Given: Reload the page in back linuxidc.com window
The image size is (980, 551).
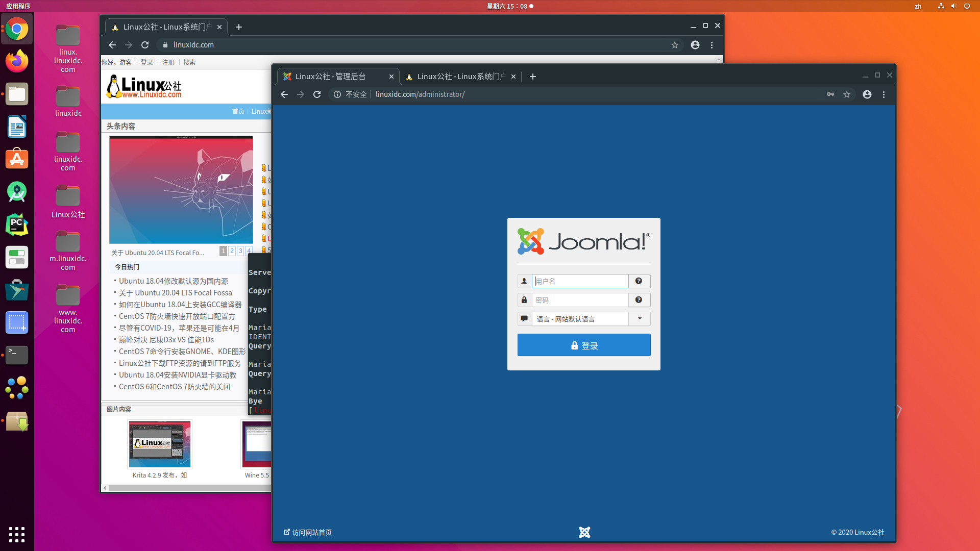Looking at the screenshot, I should click(145, 45).
